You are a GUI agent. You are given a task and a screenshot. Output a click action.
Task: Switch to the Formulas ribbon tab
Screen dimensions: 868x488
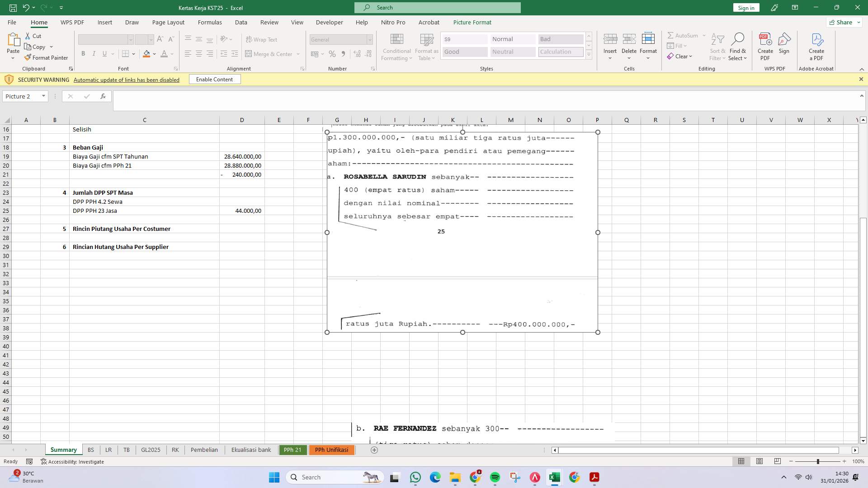pos(210,22)
